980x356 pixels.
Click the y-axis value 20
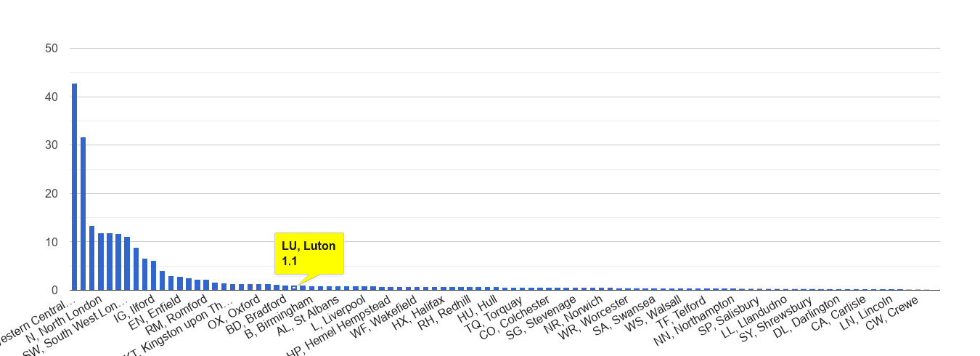coord(52,193)
